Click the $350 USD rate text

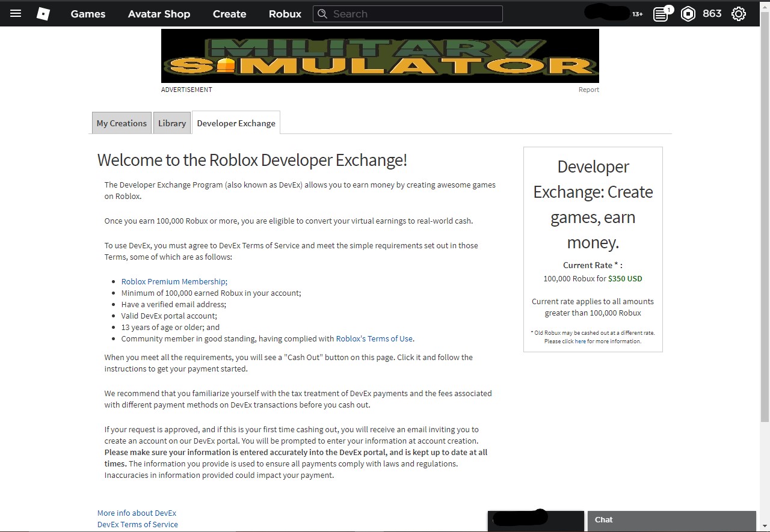coord(625,278)
